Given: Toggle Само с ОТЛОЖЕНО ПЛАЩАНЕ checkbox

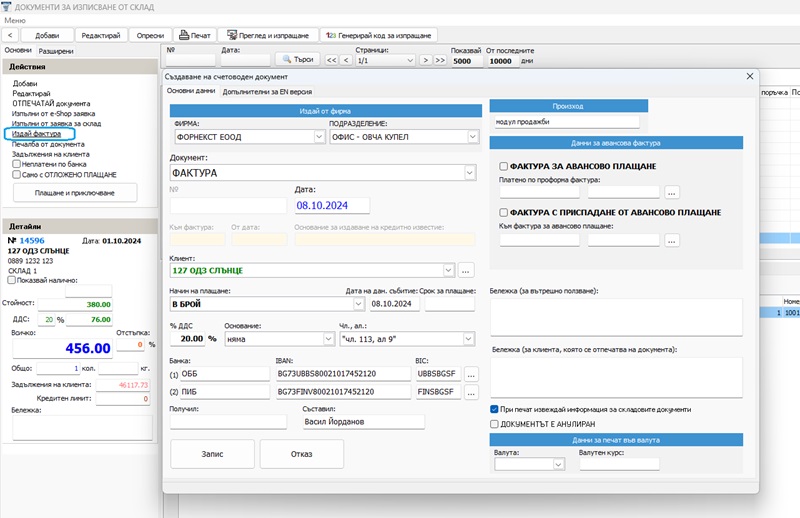Looking at the screenshot, I should pyautogui.click(x=16, y=175).
